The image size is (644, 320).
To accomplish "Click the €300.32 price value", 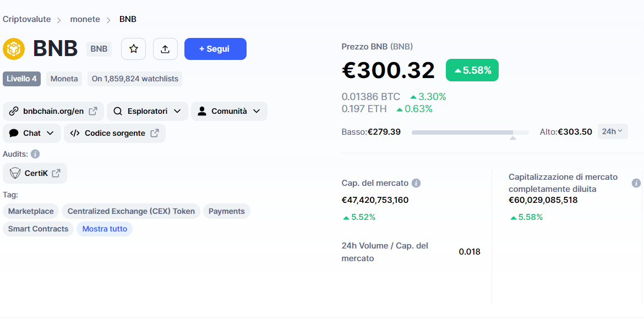I will pyautogui.click(x=388, y=70).
